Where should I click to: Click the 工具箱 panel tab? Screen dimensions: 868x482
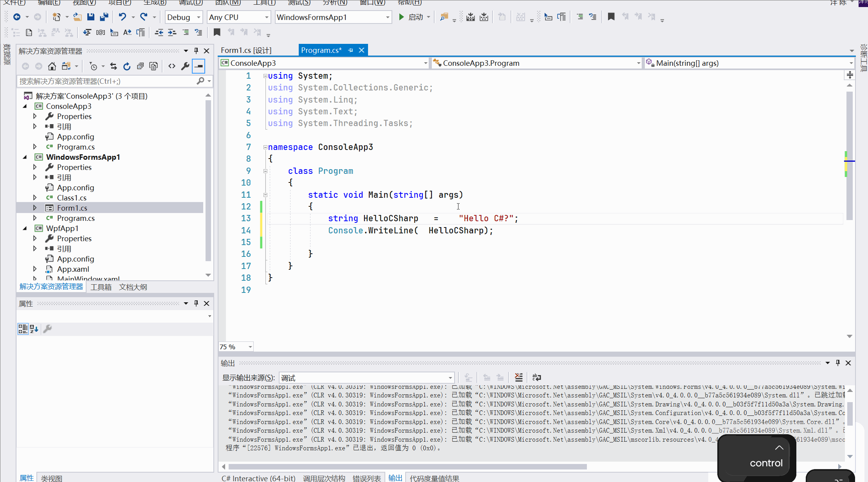101,287
